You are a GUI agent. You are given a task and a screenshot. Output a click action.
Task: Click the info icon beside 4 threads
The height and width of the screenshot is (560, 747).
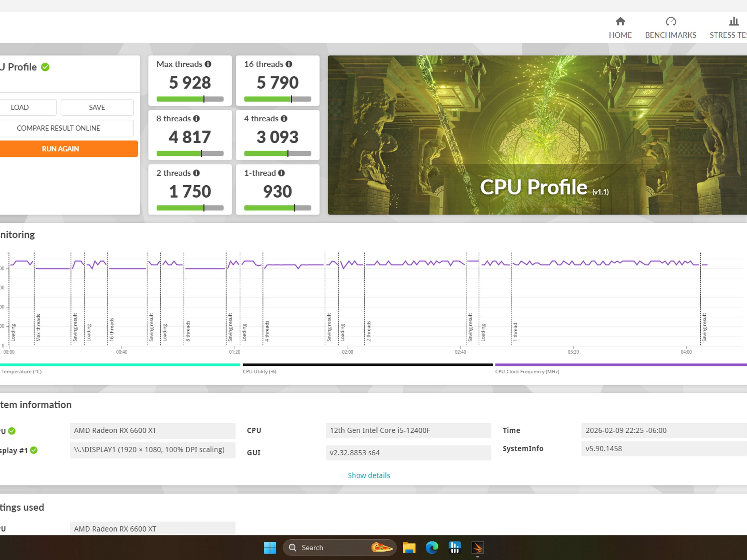coord(284,118)
